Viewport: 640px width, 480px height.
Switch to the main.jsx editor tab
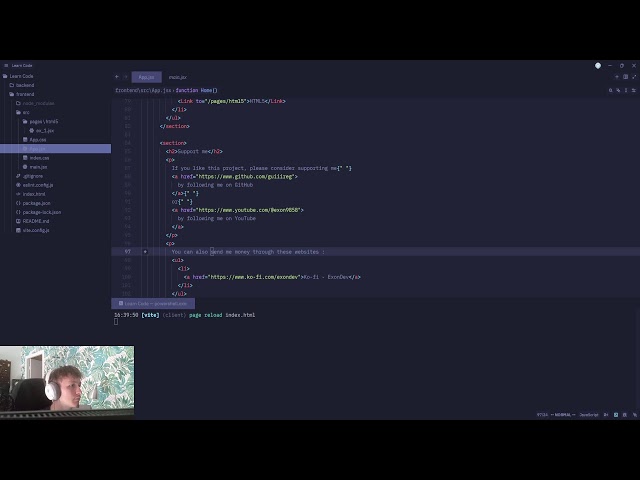click(178, 77)
